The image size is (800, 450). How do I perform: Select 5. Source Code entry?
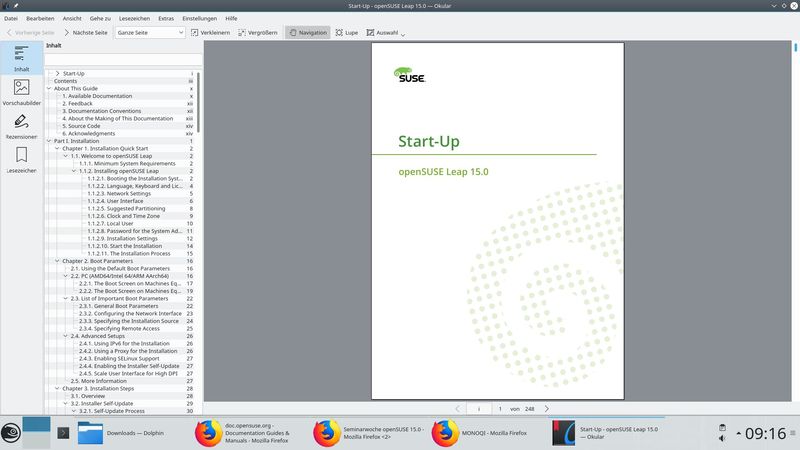[81, 126]
